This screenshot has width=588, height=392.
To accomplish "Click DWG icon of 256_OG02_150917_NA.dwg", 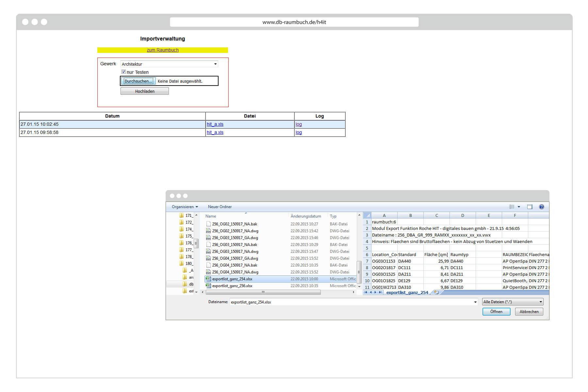I will click(208, 231).
